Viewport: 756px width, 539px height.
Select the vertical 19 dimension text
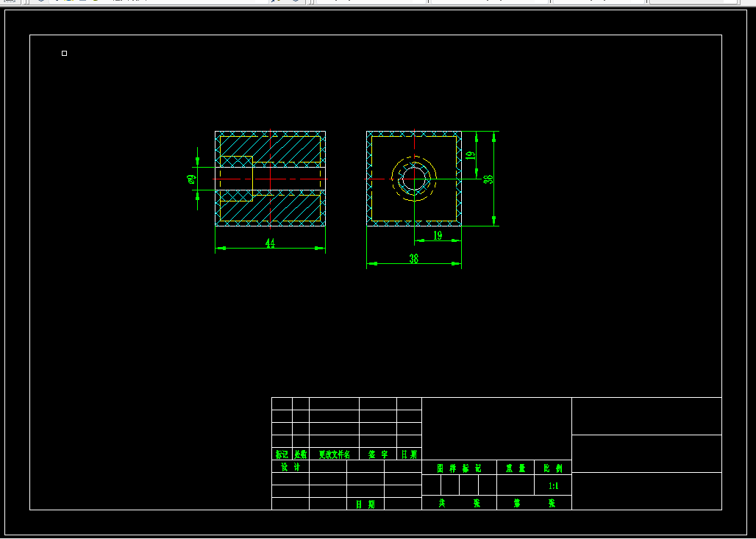pyautogui.click(x=471, y=154)
